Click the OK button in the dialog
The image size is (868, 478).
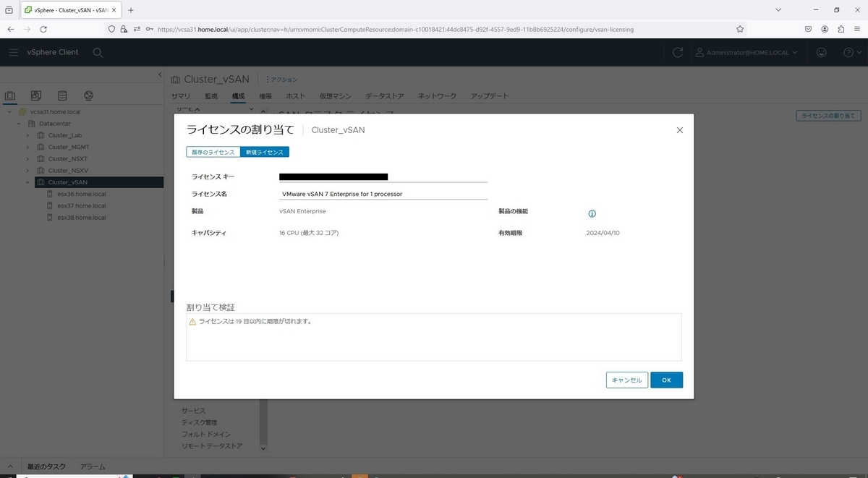click(x=666, y=380)
